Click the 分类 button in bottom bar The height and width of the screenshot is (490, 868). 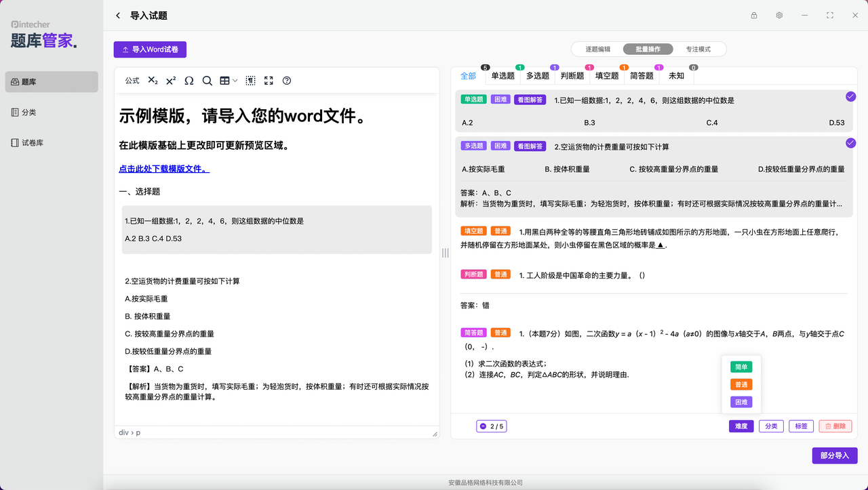[771, 426]
